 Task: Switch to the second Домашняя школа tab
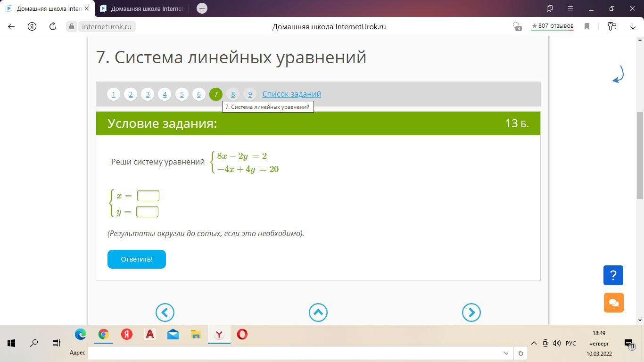click(141, 8)
